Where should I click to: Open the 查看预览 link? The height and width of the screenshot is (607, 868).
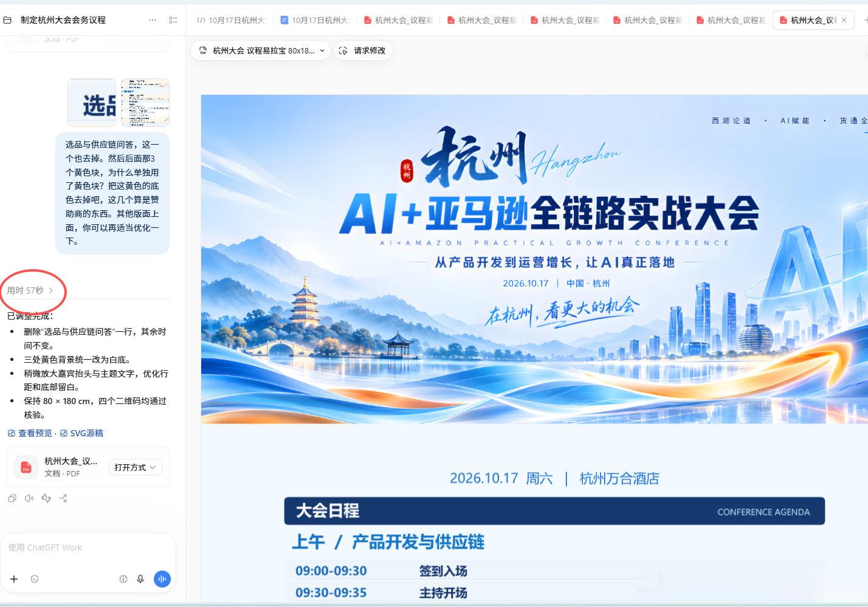tap(30, 433)
